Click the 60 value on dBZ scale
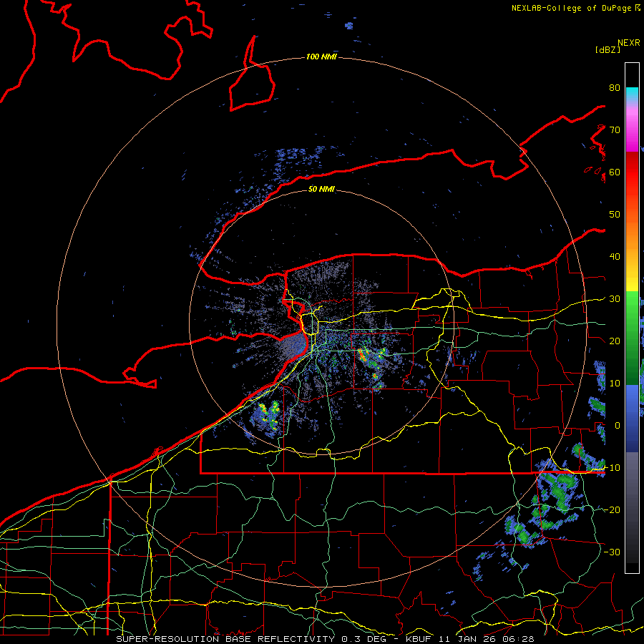 (x=615, y=172)
